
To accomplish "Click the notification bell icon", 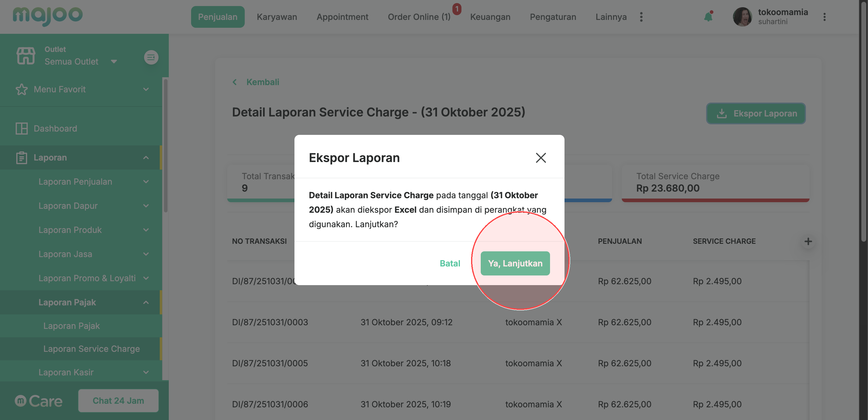I will (x=708, y=17).
